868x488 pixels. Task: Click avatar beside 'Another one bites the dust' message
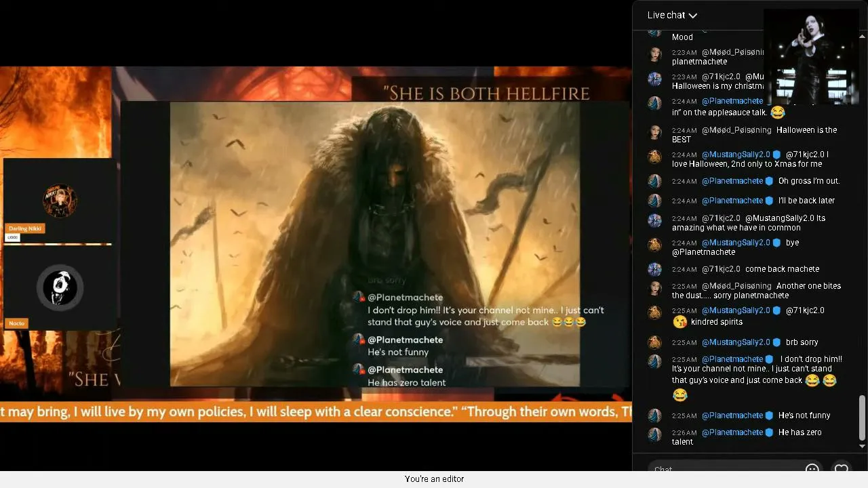click(x=654, y=288)
